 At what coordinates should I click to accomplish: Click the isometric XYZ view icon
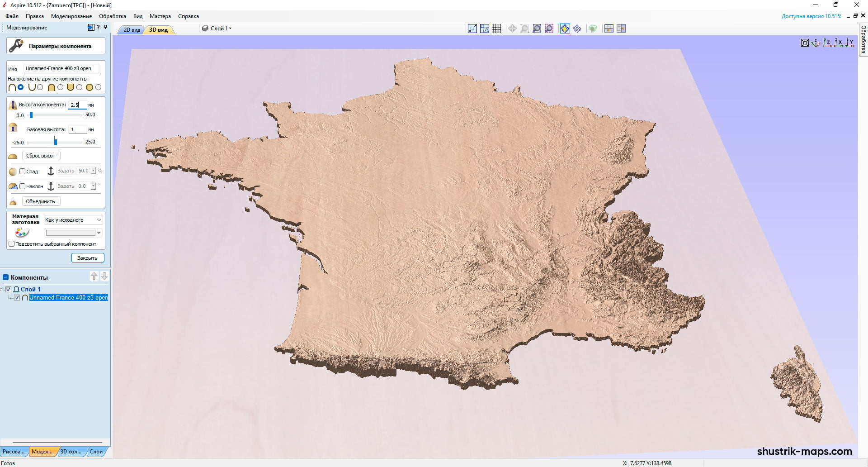pos(816,43)
